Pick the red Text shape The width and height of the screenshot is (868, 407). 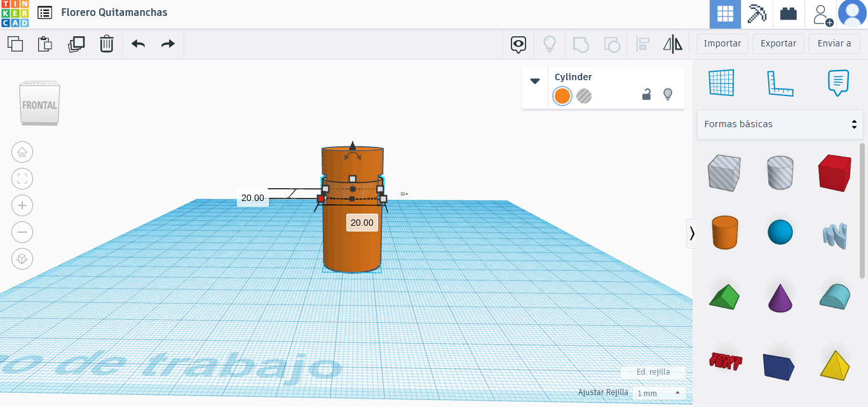click(x=724, y=361)
